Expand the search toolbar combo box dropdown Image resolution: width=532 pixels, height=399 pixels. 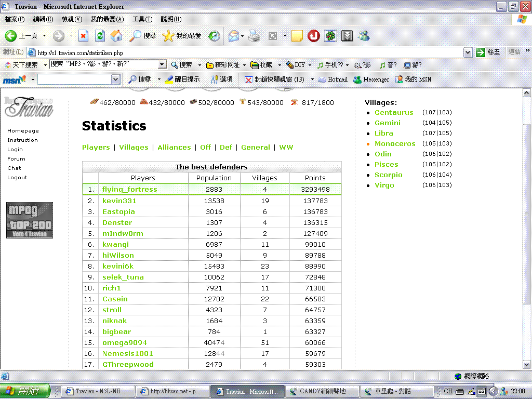point(162,64)
